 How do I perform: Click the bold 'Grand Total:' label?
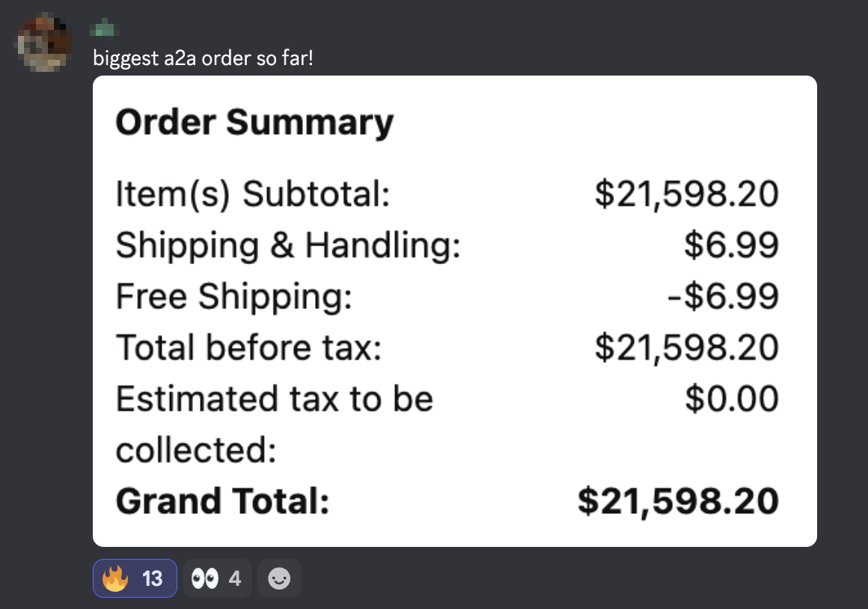tap(222, 501)
